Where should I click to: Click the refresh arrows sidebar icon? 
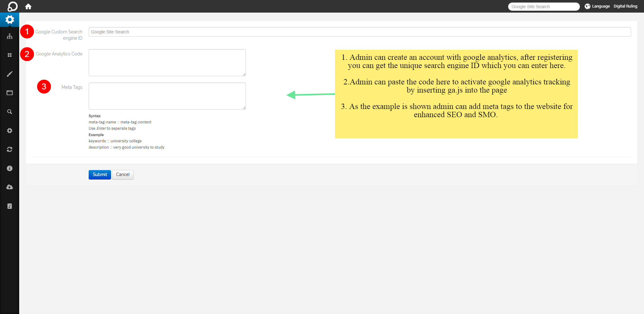click(10, 150)
